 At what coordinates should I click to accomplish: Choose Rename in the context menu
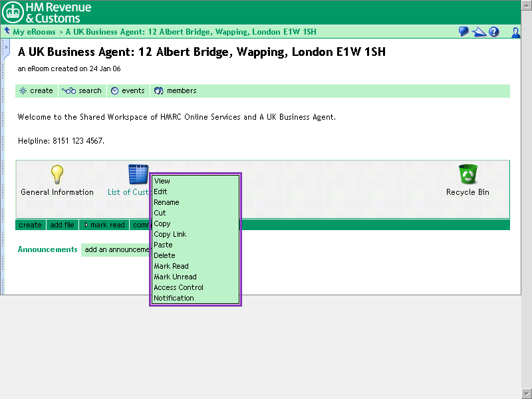tap(166, 202)
